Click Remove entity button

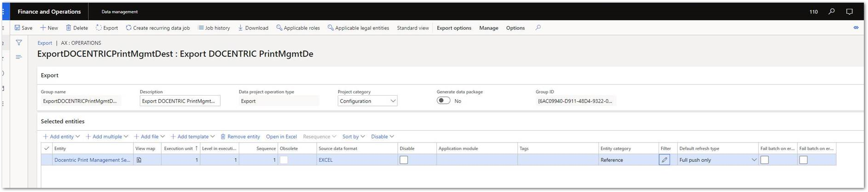click(240, 137)
